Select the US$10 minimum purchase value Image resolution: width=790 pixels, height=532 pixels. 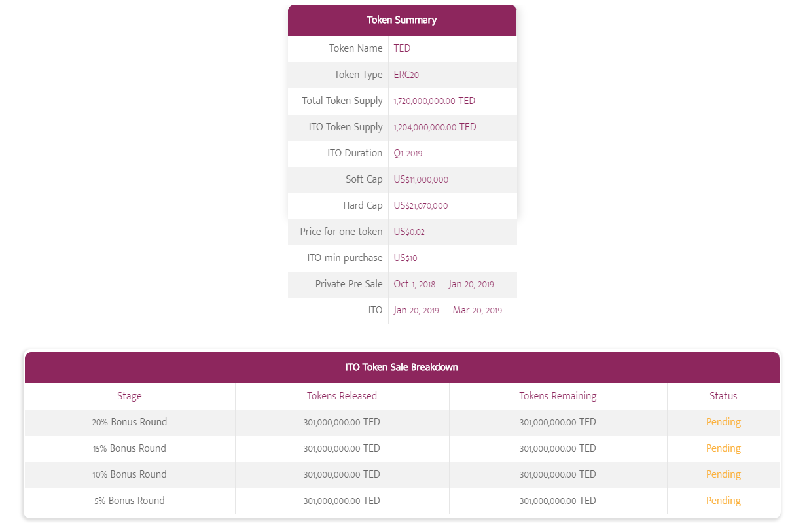click(405, 258)
